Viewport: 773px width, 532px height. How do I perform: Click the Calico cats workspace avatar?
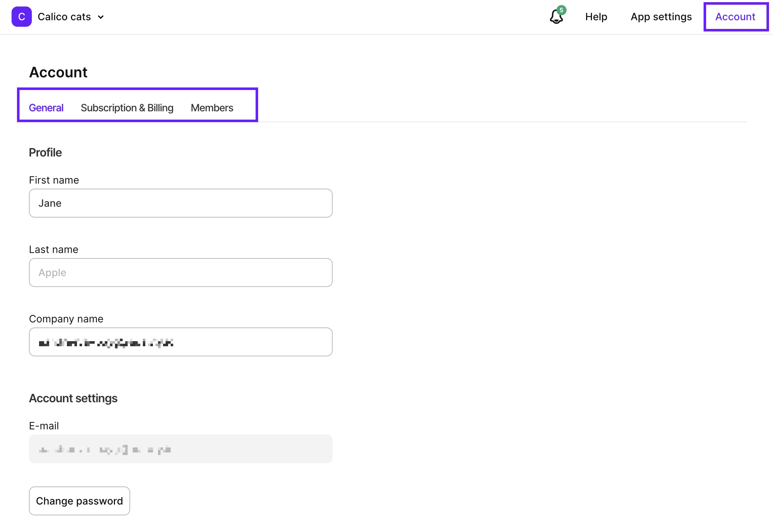(21, 17)
